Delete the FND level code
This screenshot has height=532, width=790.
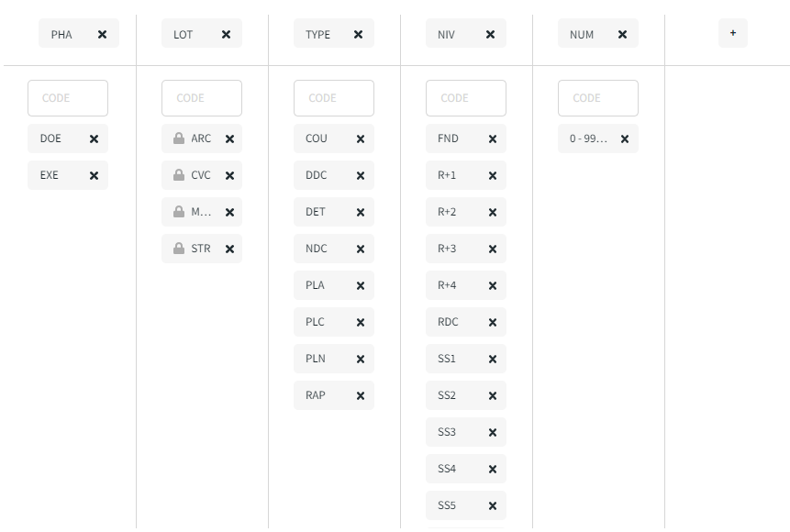(493, 139)
